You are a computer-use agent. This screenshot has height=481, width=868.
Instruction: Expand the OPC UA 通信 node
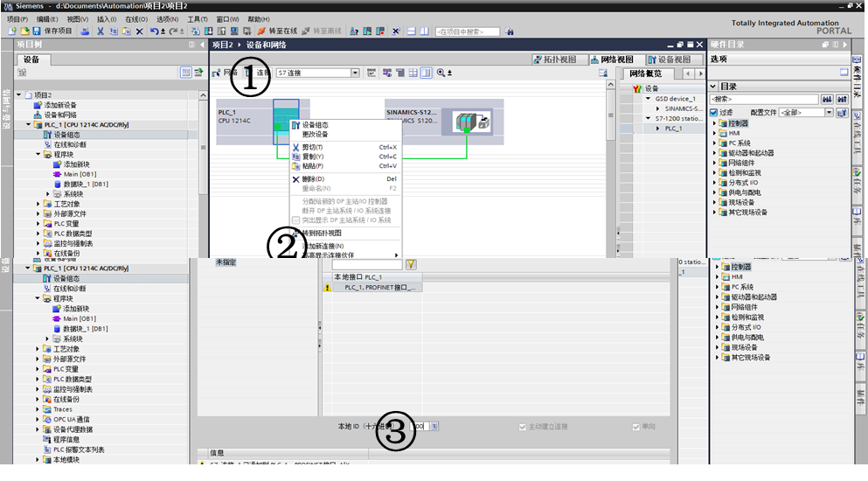coord(38,420)
